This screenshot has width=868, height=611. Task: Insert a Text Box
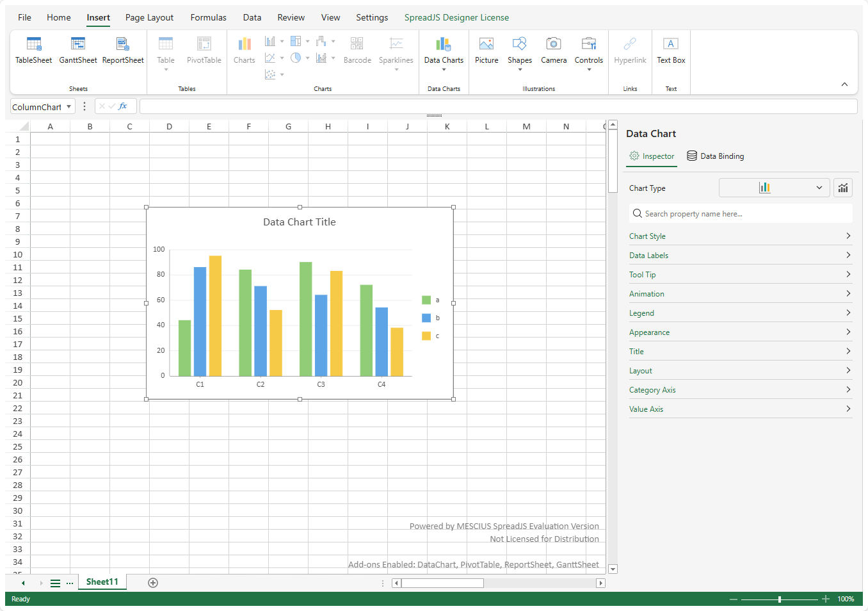tap(671, 50)
